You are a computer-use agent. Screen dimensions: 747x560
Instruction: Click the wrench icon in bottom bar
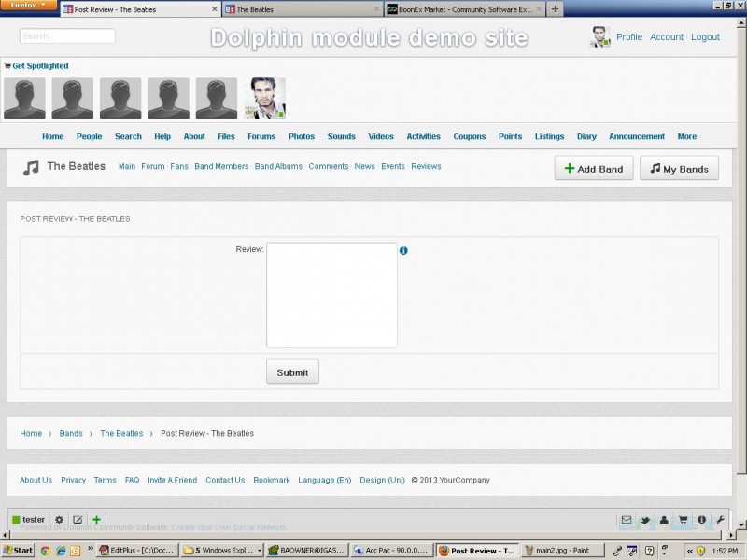(720, 520)
